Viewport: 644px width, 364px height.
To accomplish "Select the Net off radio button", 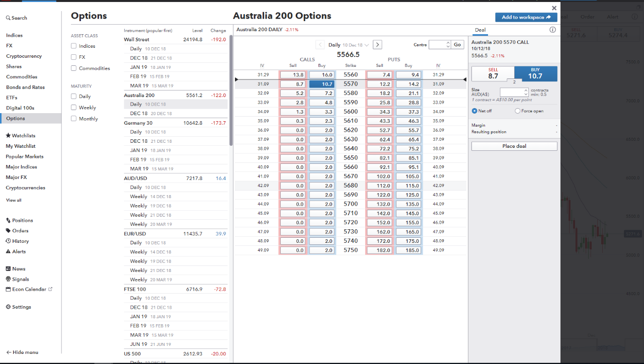I will 474,111.
